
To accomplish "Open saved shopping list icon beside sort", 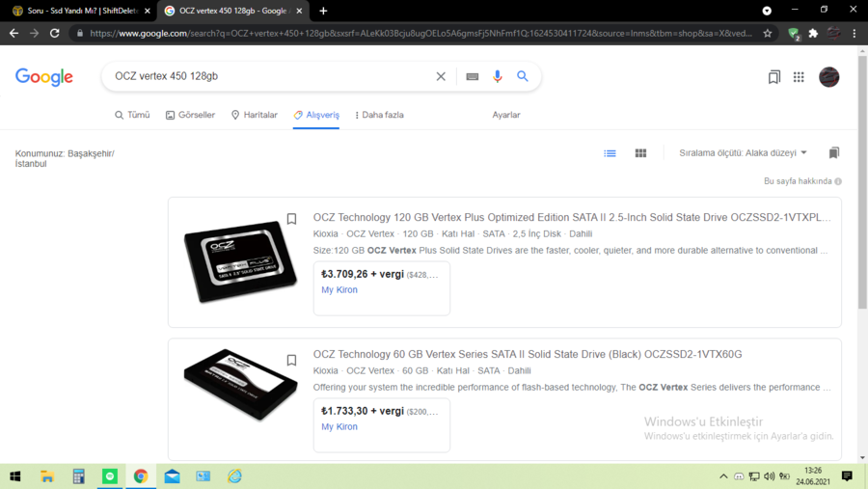I will (833, 152).
